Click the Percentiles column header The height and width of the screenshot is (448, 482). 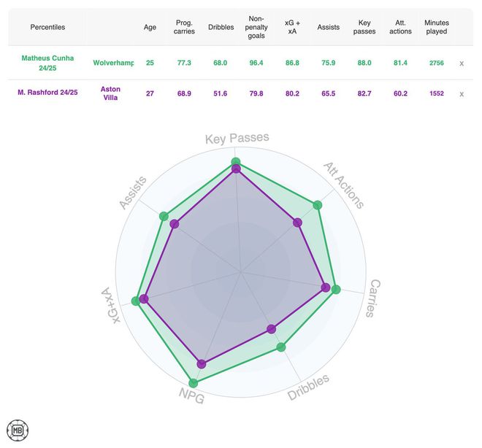pos(47,27)
